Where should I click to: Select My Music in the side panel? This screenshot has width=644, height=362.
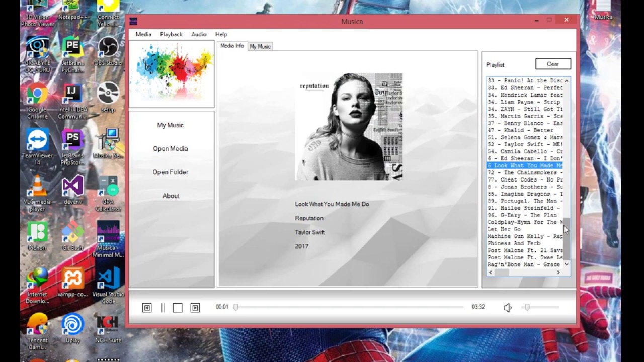click(x=171, y=125)
